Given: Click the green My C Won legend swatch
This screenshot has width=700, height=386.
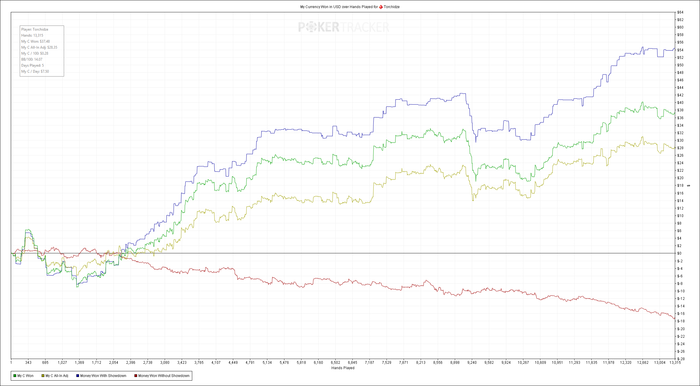Looking at the screenshot, I should pyautogui.click(x=15, y=376).
